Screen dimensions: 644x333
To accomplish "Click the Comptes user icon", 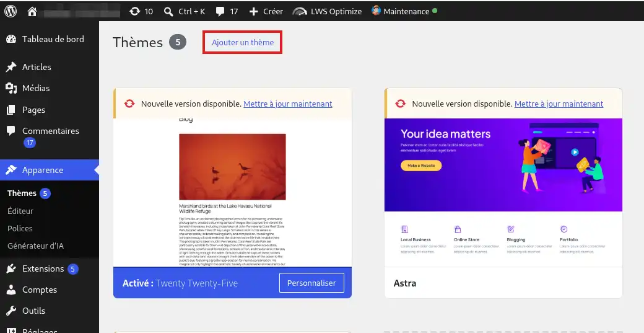I will [x=11, y=290].
